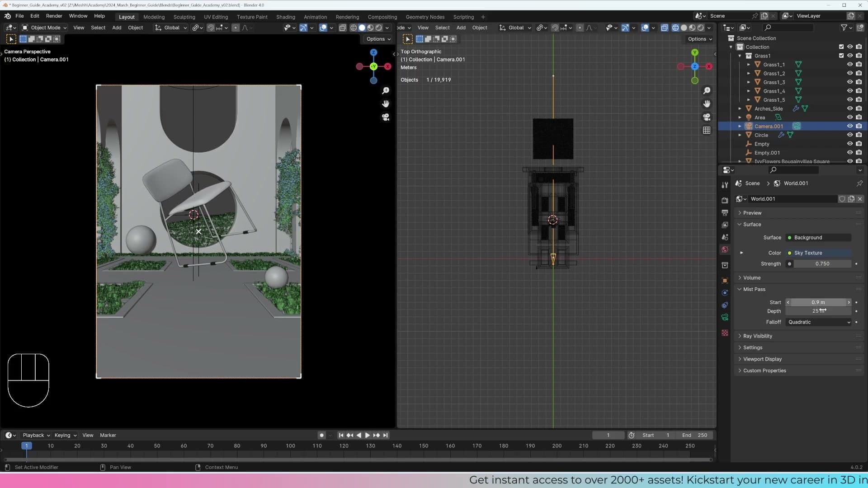Hide Arches_Side via its eye icon
Viewport: 868px width, 488px height.
[849, 108]
